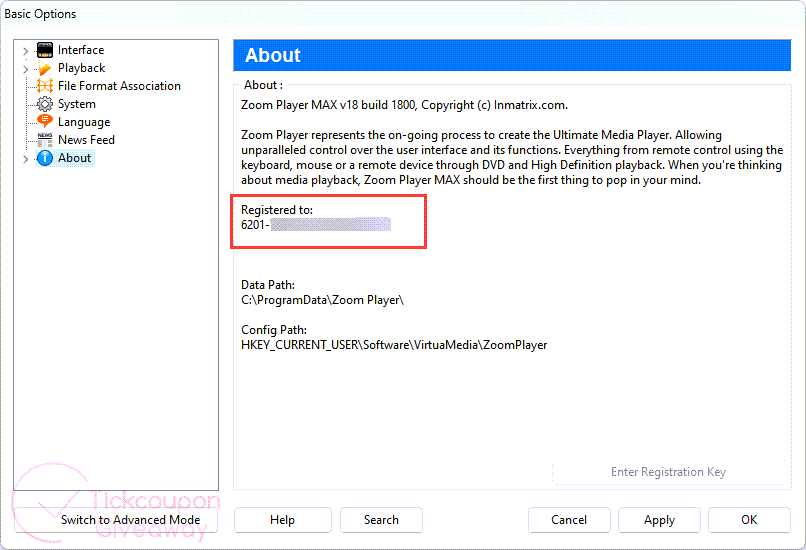Click the Interface filmstrip icon

pyautogui.click(x=45, y=50)
